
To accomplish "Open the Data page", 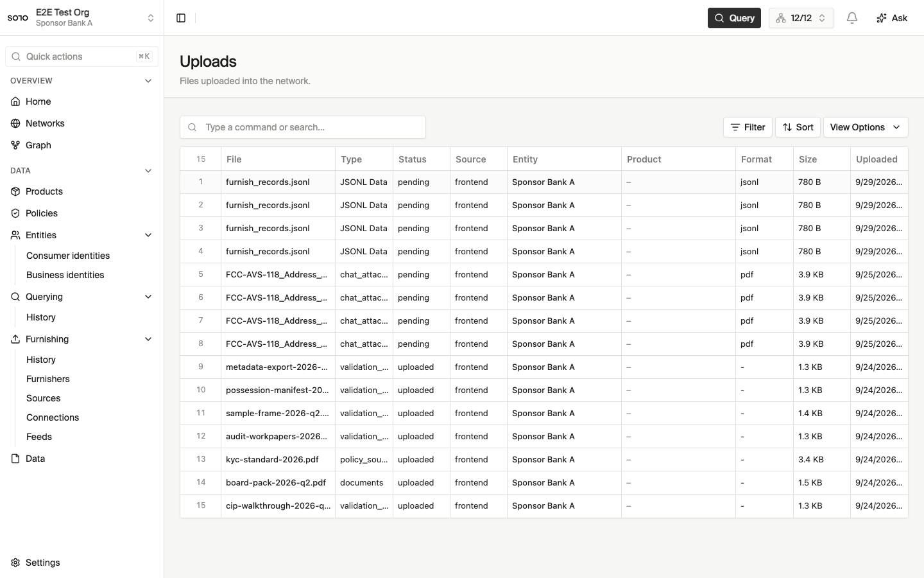I will [82, 459].
